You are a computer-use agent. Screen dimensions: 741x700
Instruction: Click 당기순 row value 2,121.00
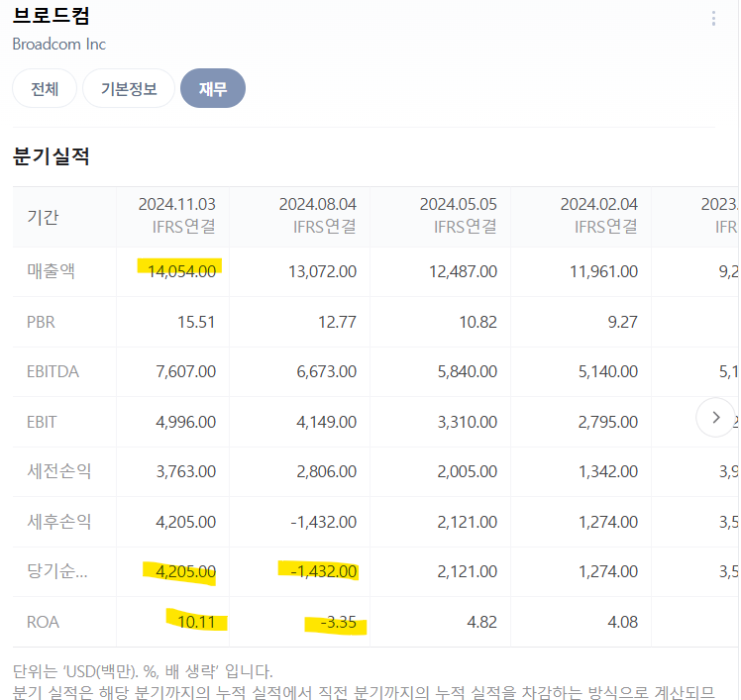[468, 571]
